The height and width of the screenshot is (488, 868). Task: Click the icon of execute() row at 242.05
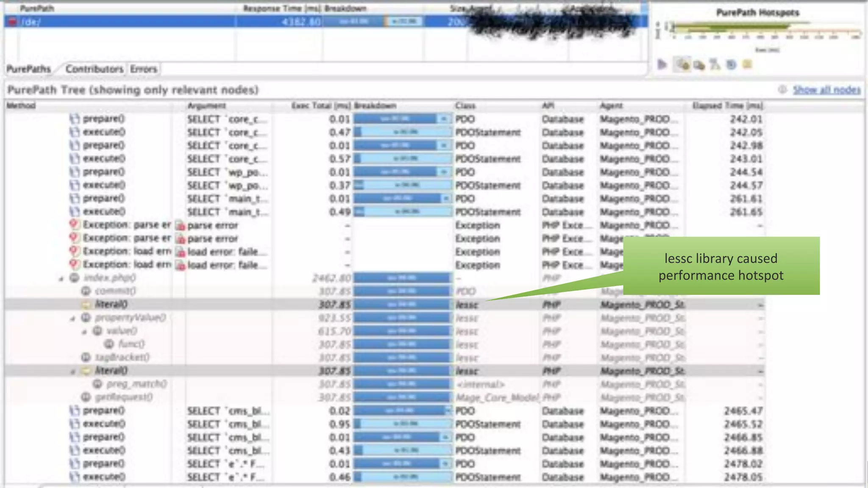[75, 132]
